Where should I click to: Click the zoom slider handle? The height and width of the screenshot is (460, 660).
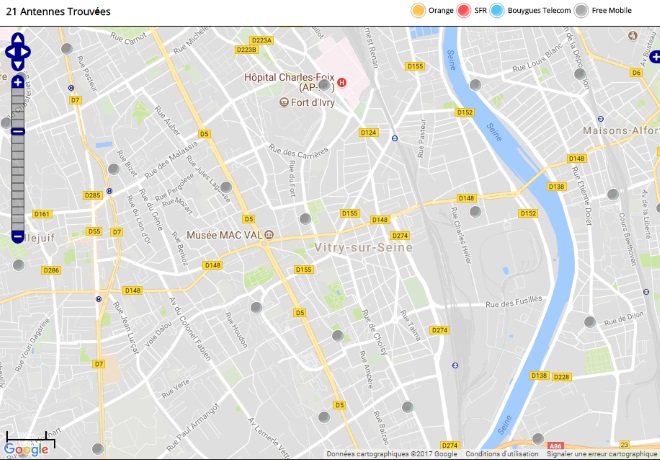pyautogui.click(x=18, y=132)
